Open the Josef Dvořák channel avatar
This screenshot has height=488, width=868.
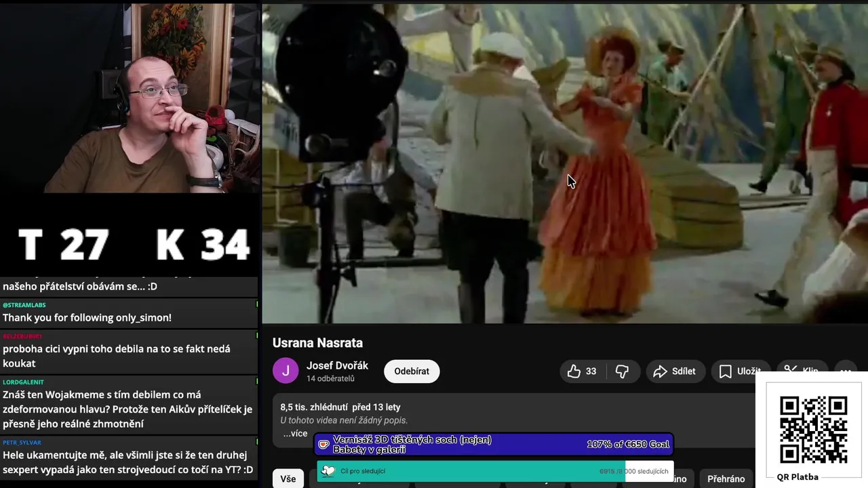coord(285,371)
